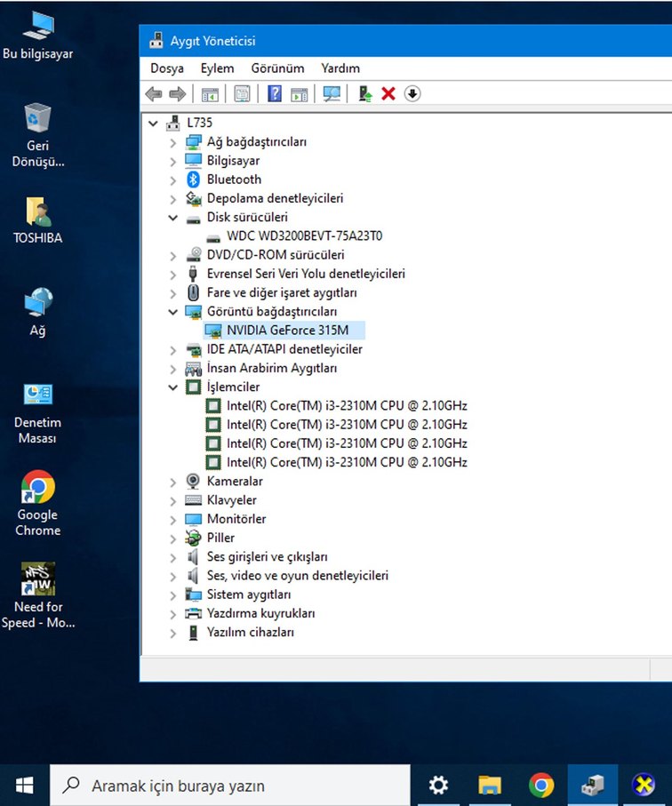Open the Görünüm menu
Viewport: 672px width, 806px height.
(x=277, y=68)
